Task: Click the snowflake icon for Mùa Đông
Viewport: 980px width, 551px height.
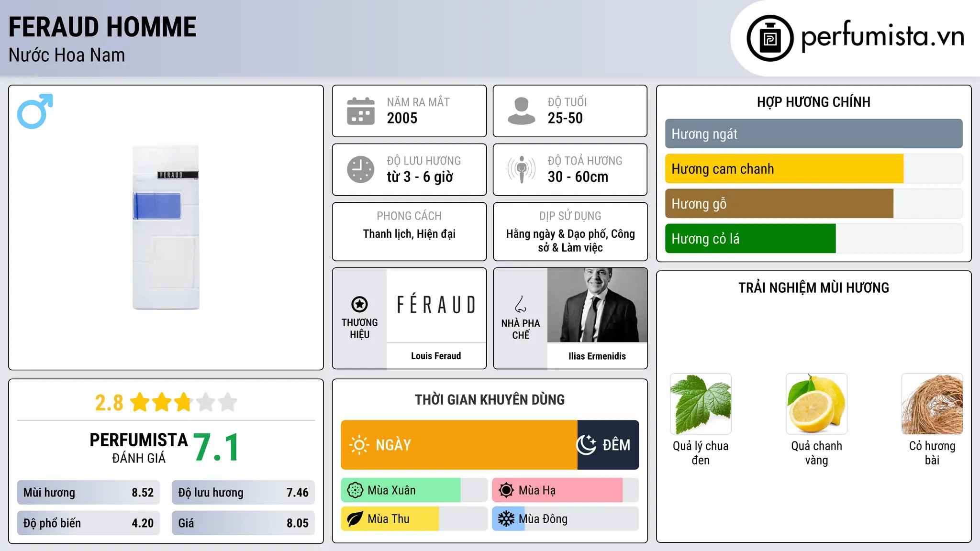Action: click(506, 519)
